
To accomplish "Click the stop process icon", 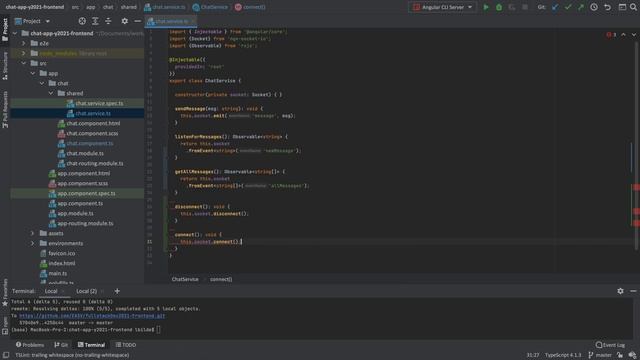I will click(525, 7).
